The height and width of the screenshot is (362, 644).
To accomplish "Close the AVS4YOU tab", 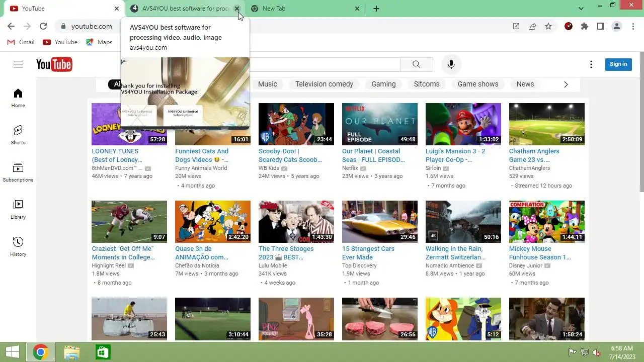I will pos(237,9).
